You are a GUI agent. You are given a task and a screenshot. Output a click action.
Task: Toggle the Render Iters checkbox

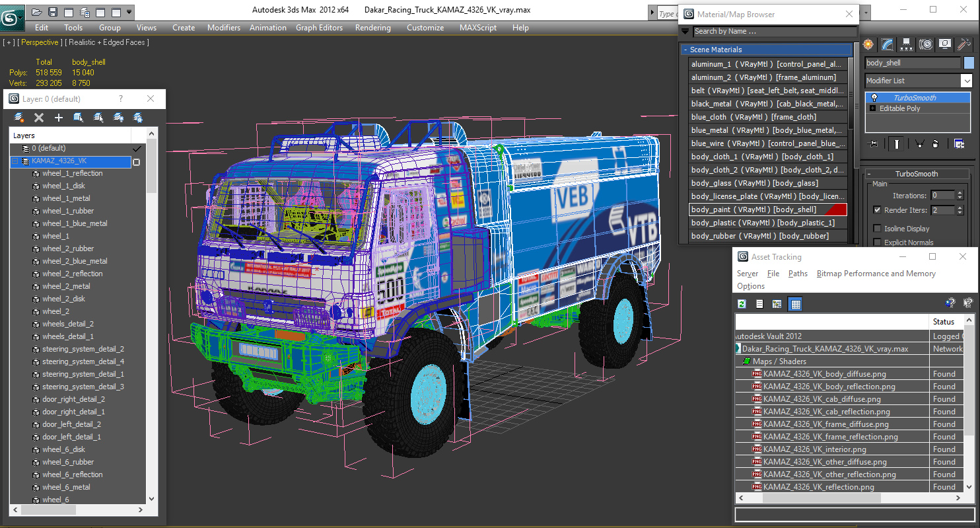pos(877,210)
